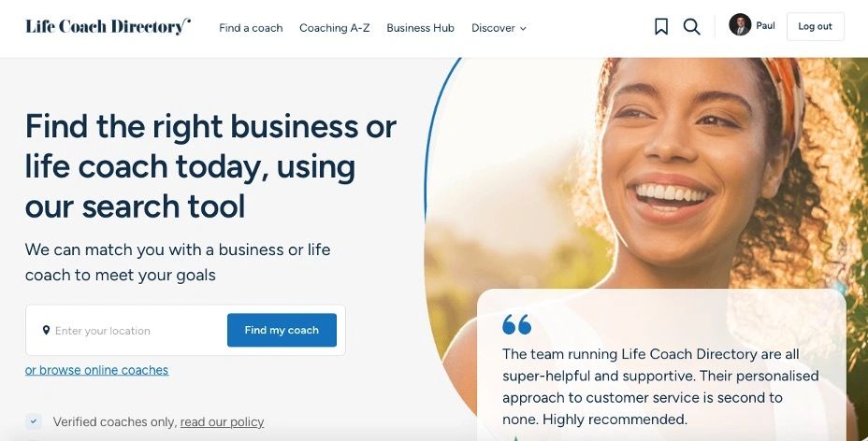Click the Find my coach button
The image size is (868, 441).
click(x=282, y=330)
